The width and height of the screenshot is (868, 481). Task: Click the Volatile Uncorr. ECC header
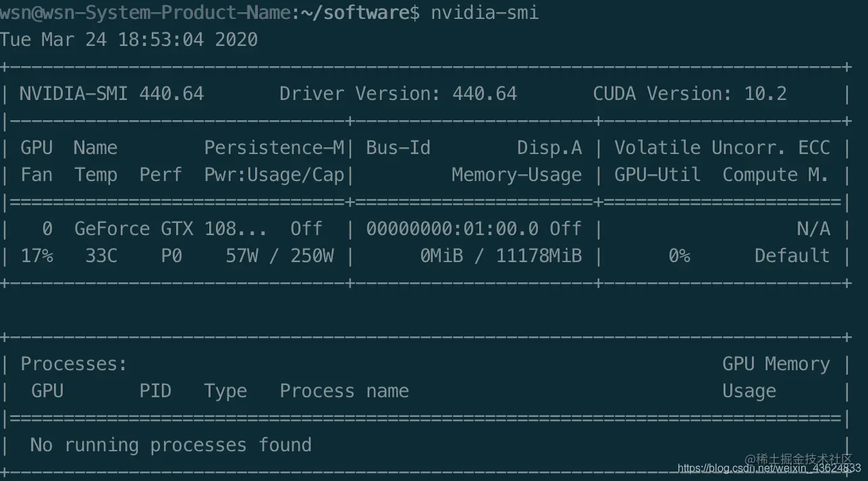722,148
